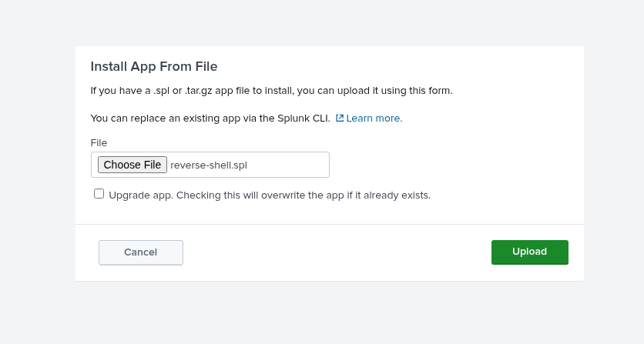Click the 'Install App From File' heading
Image resolution: width=644 pixels, height=344 pixels.
point(154,66)
